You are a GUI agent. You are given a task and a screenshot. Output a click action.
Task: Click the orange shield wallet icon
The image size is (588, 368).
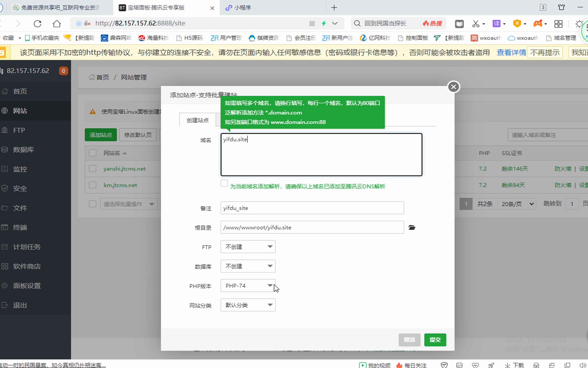click(x=517, y=24)
